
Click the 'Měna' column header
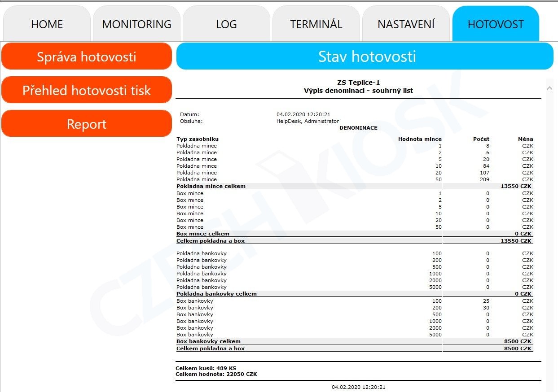526,139
